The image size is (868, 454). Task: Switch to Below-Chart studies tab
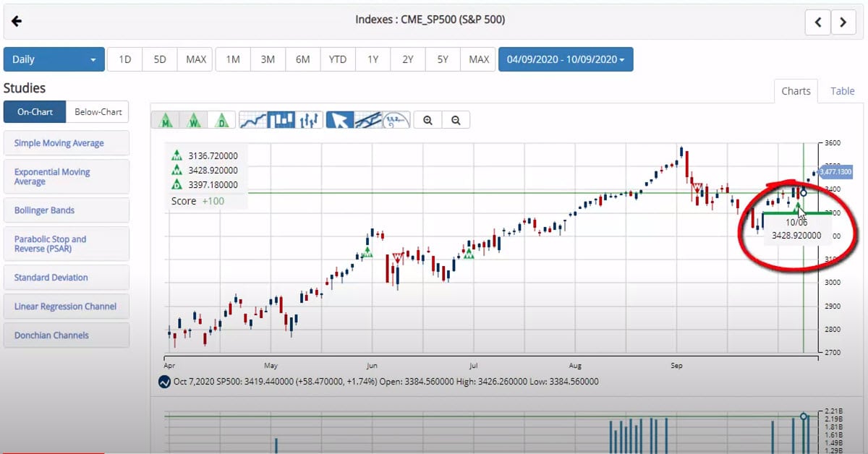click(98, 112)
